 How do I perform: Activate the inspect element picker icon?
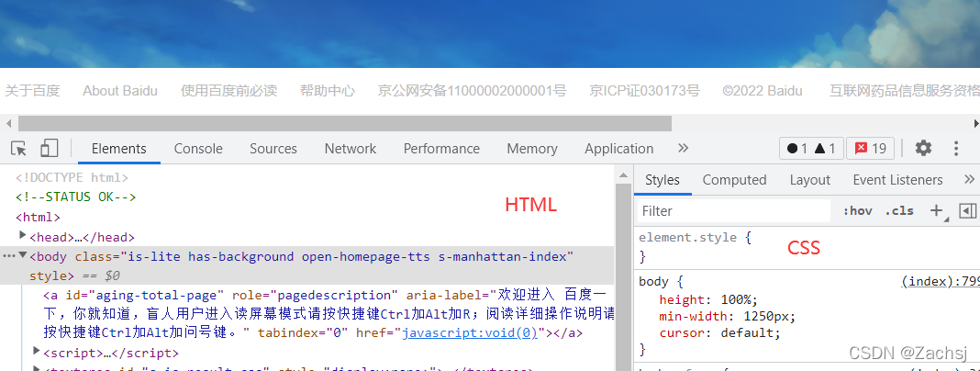click(18, 148)
